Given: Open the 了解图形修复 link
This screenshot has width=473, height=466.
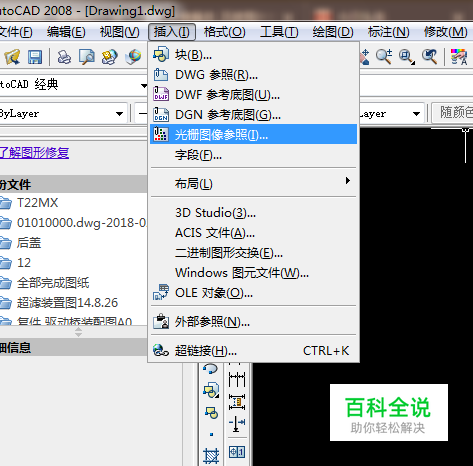Looking at the screenshot, I should coord(34,153).
